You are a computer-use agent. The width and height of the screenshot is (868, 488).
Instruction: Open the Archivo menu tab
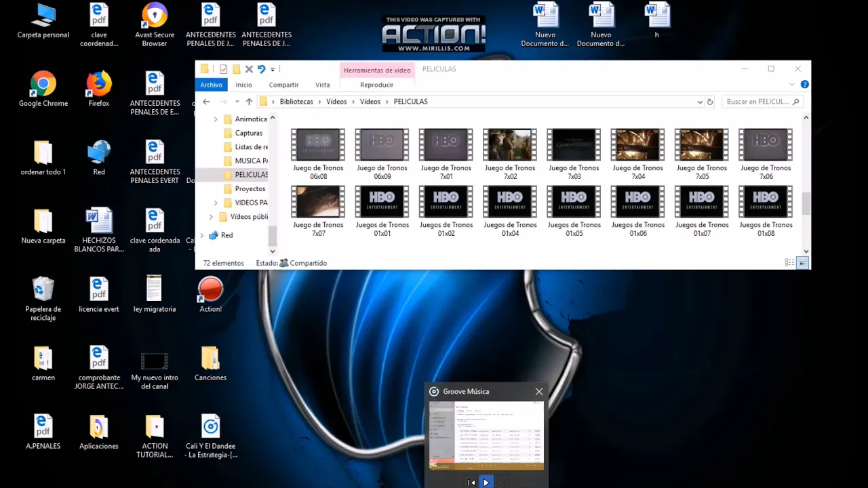point(211,85)
